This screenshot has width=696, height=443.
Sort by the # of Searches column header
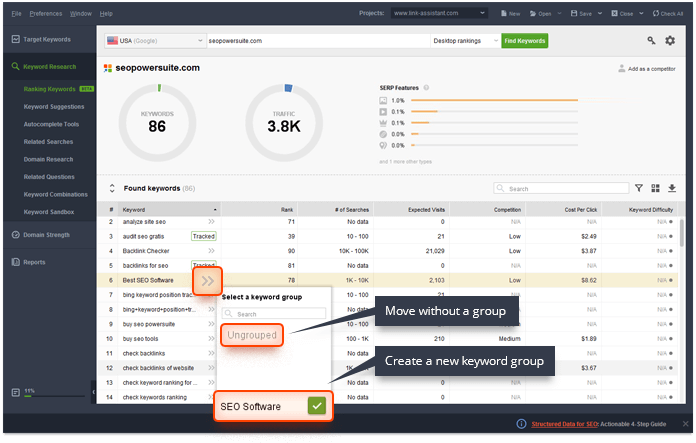(x=335, y=210)
